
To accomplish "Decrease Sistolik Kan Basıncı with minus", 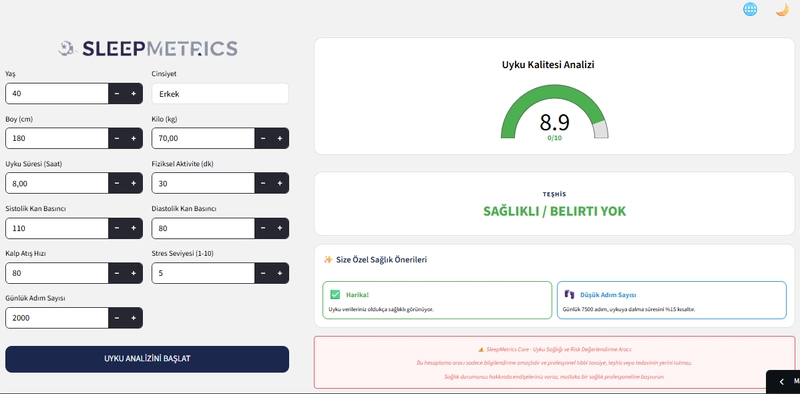I will click(x=117, y=228).
